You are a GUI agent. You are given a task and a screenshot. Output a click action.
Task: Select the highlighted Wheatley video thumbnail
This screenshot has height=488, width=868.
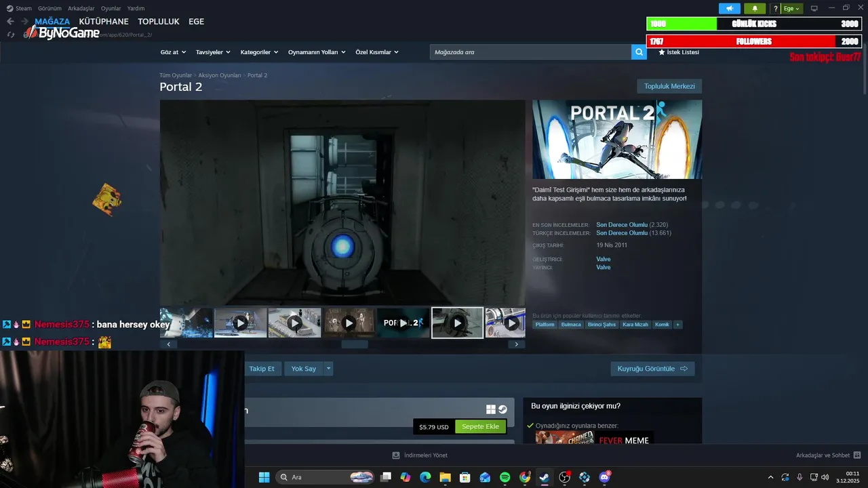point(458,323)
